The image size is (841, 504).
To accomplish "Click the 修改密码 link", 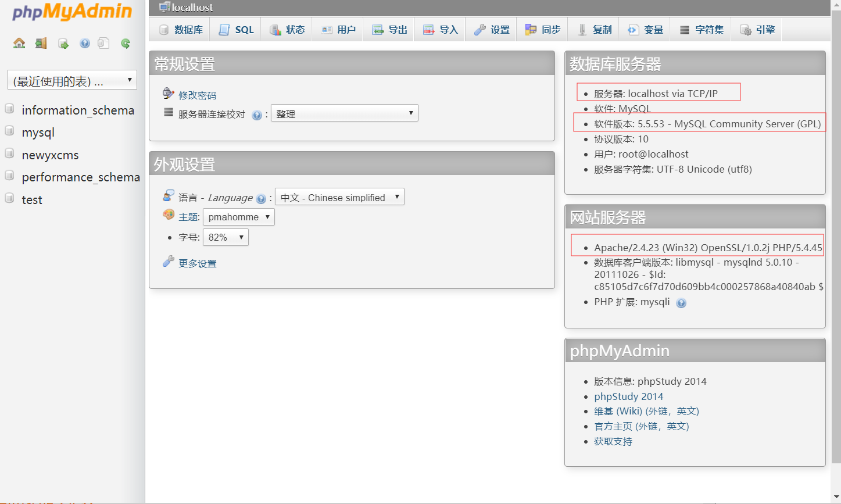I will tap(198, 95).
